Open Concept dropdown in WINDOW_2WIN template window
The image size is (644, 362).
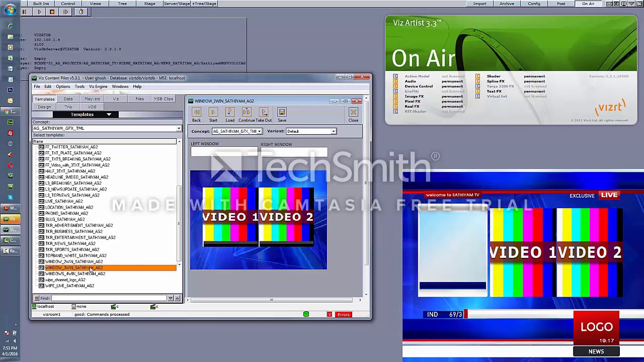[259, 131]
